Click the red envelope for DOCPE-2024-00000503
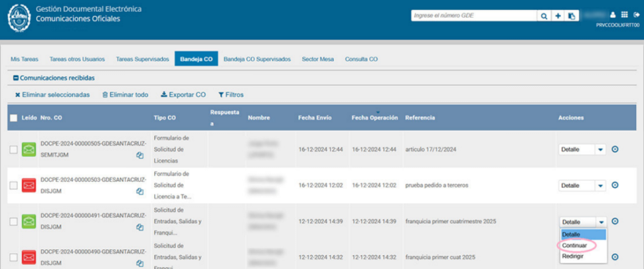The image size is (644, 269). [29, 185]
